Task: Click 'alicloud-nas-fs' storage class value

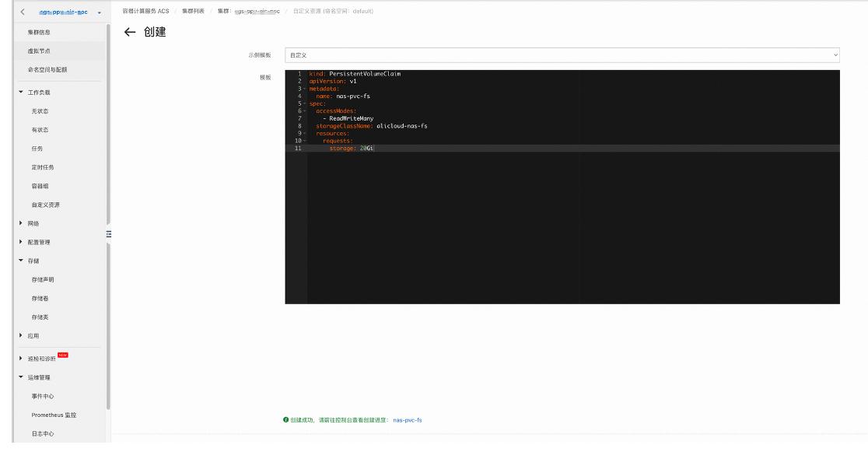Action: click(402, 126)
